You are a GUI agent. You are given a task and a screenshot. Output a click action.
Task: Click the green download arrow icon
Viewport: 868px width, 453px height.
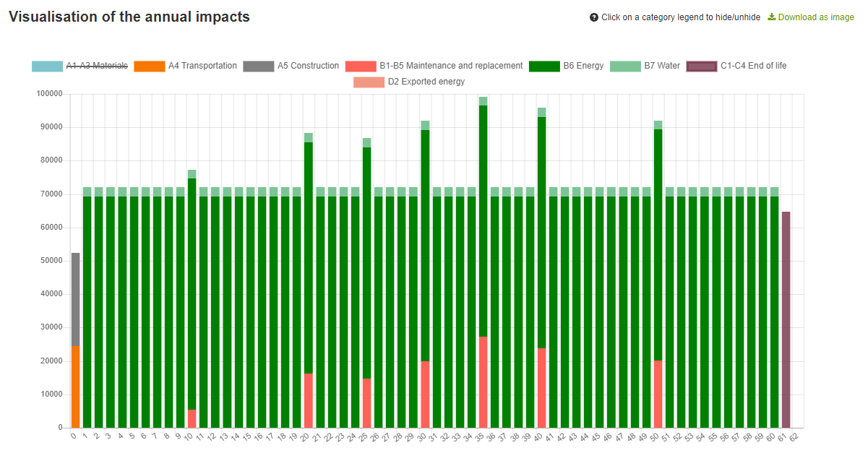click(x=772, y=17)
